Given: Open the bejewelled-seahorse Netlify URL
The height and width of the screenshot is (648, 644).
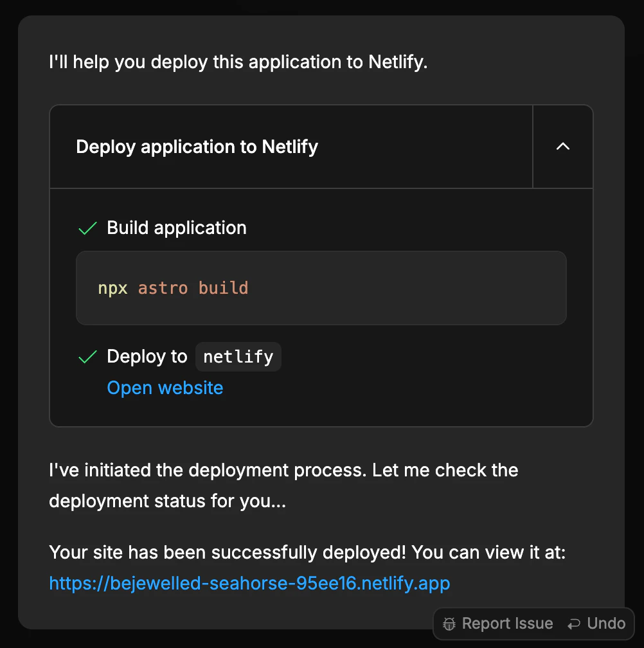Looking at the screenshot, I should [x=249, y=583].
